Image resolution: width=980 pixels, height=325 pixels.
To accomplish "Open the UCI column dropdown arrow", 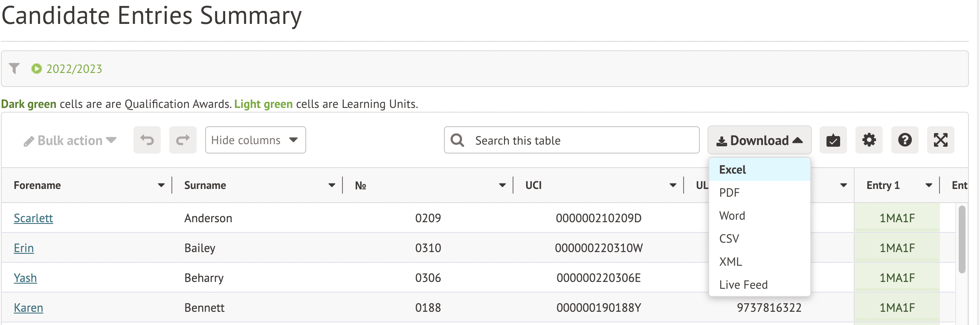I will pos(673,186).
